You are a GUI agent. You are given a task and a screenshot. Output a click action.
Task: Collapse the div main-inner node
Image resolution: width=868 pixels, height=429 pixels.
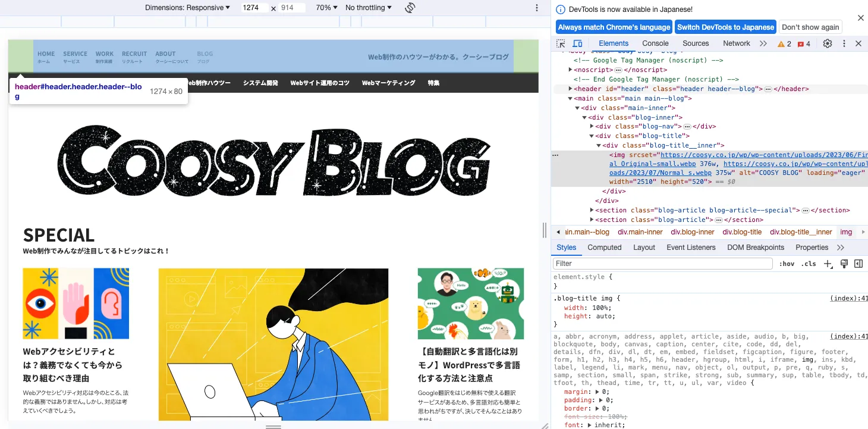coord(577,108)
